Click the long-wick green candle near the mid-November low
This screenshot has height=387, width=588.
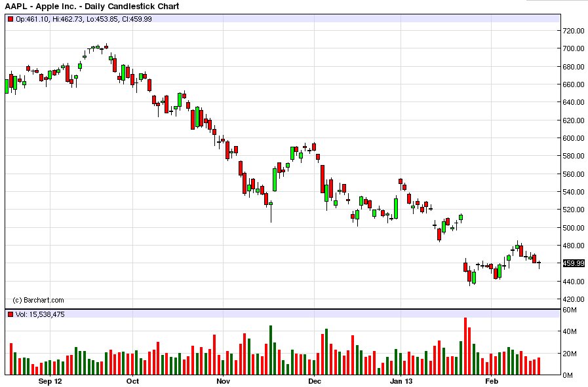point(271,212)
